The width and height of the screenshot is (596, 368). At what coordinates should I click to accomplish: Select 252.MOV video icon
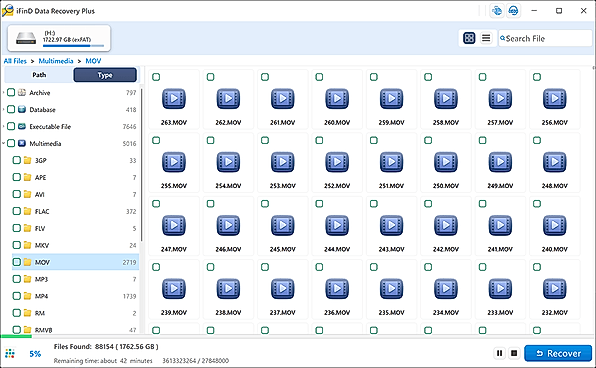coord(337,162)
